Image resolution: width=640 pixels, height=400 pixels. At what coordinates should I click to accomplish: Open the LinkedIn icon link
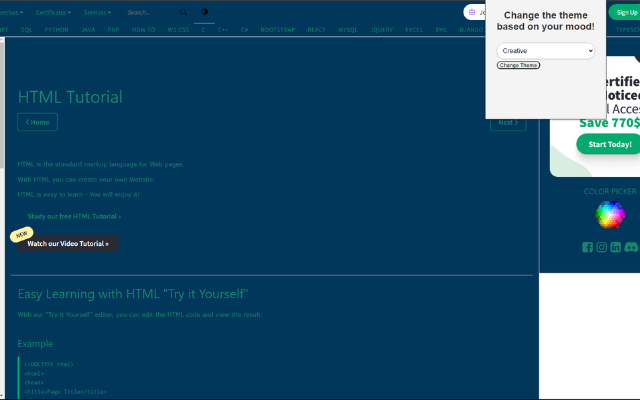click(616, 247)
